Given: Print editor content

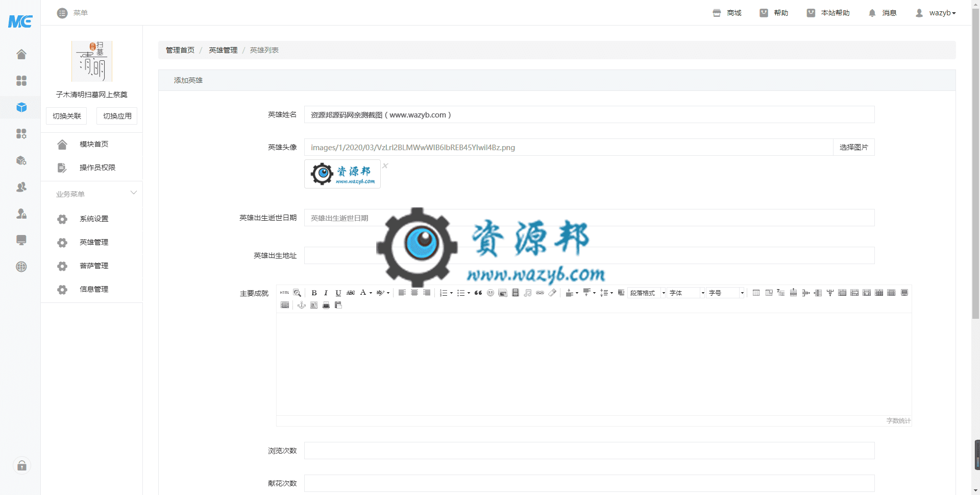Looking at the screenshot, I should 326,305.
